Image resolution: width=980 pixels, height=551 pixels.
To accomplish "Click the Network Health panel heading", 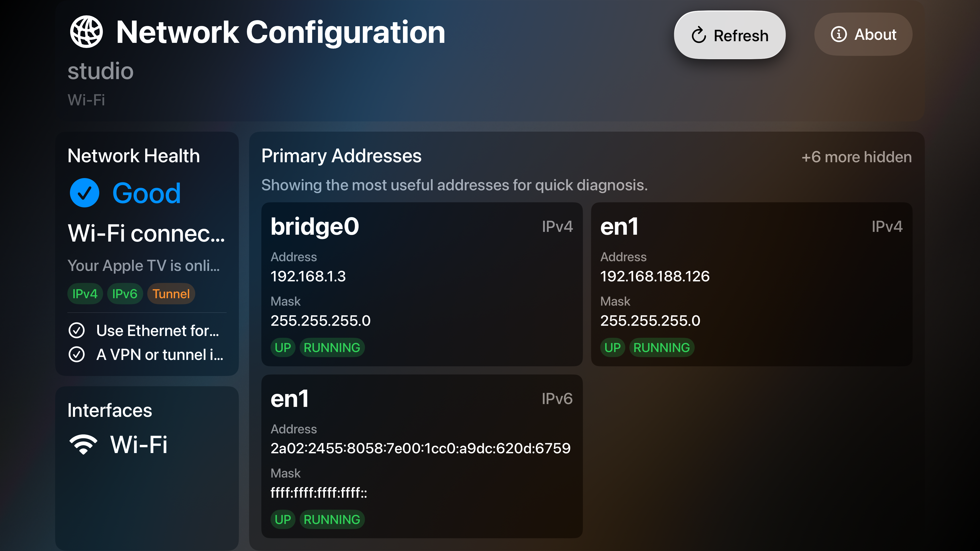I will (x=133, y=156).
